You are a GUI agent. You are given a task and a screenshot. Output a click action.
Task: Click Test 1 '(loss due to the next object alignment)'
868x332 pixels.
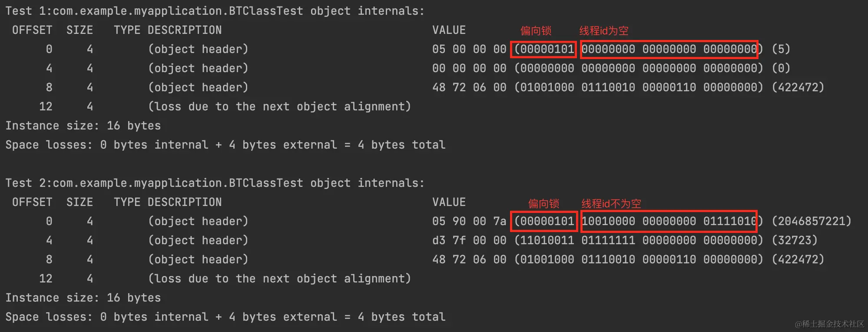click(279, 106)
